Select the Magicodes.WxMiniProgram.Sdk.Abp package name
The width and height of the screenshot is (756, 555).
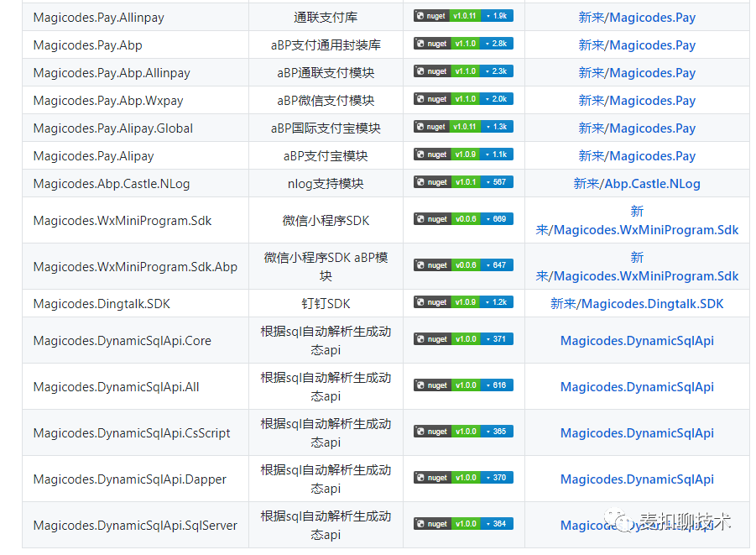point(135,267)
